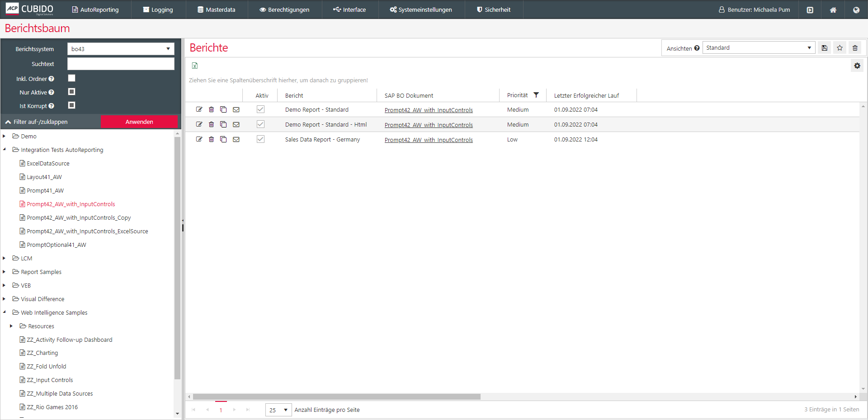Expand the LCM folder
The image size is (868, 420).
click(4, 258)
